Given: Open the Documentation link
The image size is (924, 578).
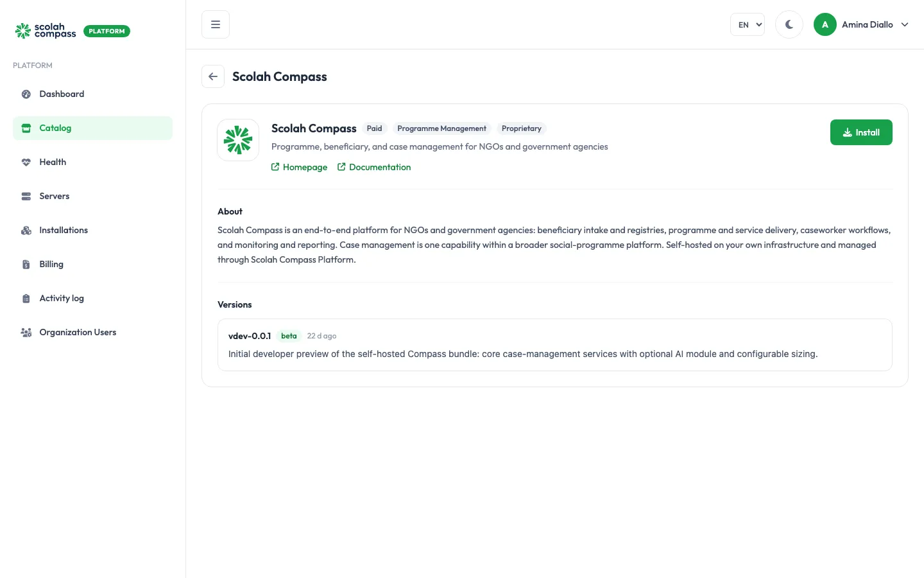Looking at the screenshot, I should pos(374,167).
